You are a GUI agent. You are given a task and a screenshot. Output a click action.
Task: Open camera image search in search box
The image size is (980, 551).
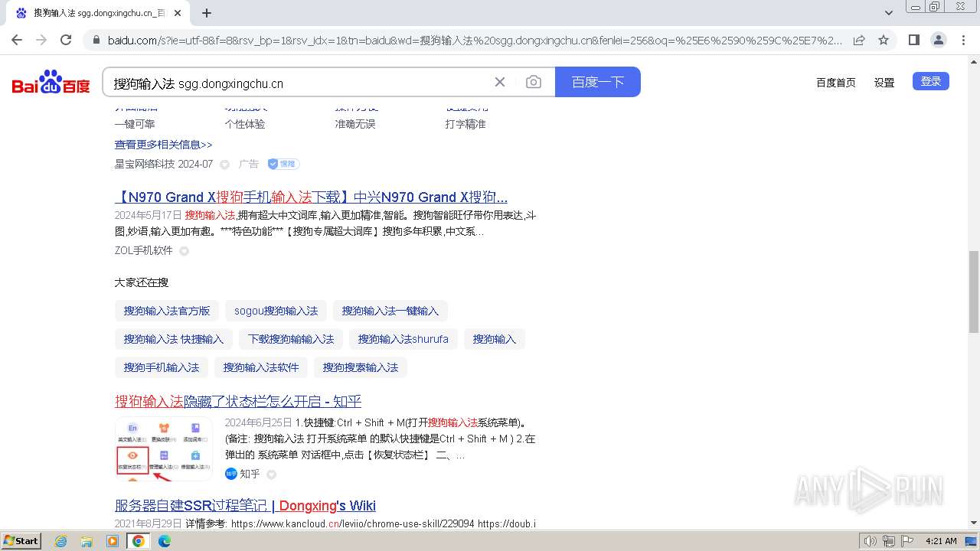coord(534,82)
